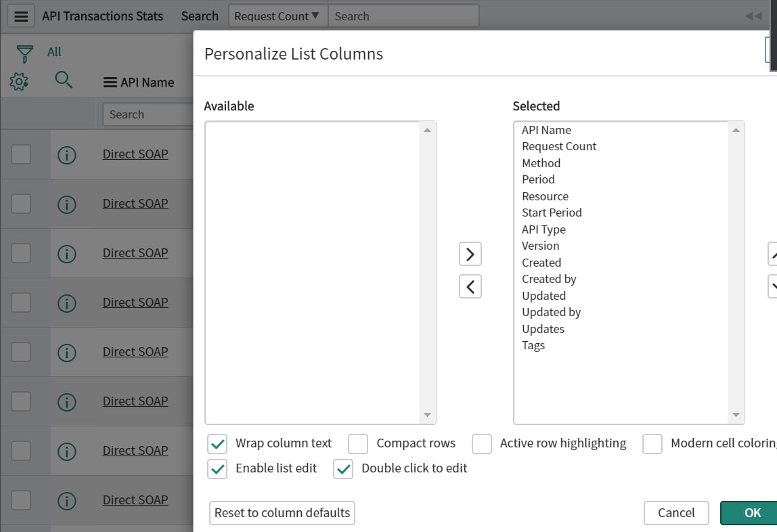Preview first Direct SOAP record info icon

point(67,155)
